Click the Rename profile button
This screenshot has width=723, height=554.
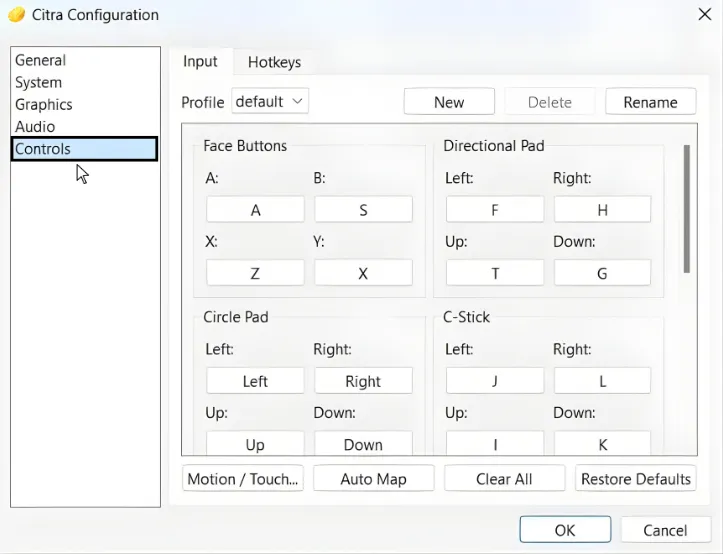pos(650,102)
